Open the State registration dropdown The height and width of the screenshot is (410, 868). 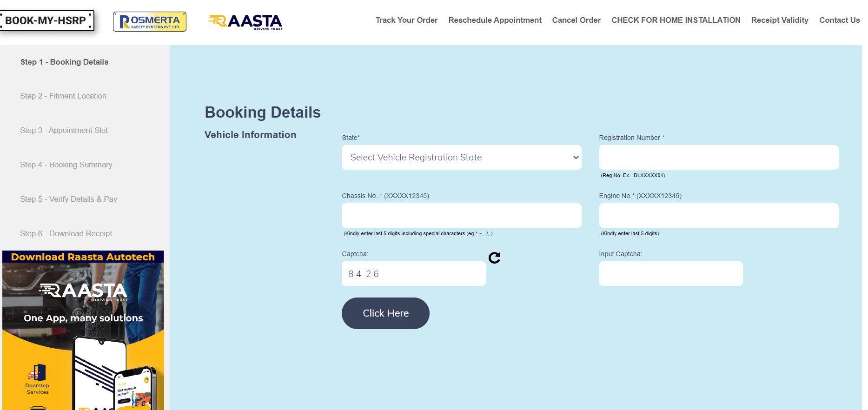click(461, 158)
